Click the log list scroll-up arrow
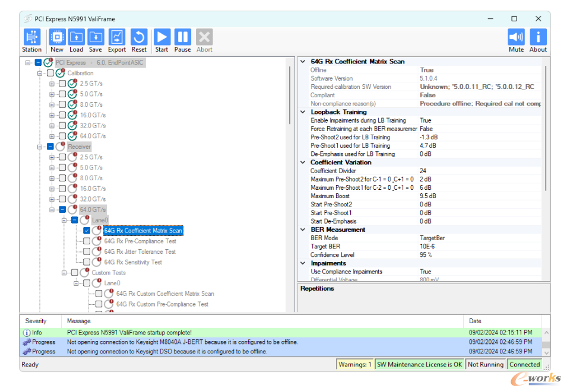567x392 pixels. [x=546, y=332]
